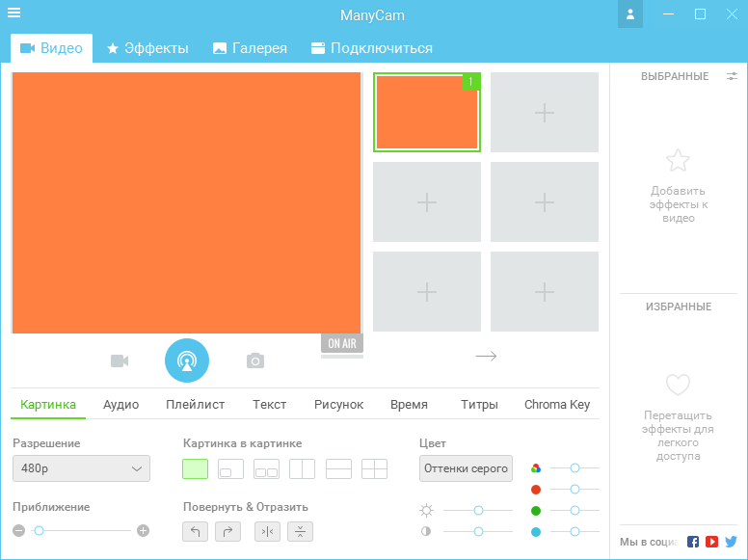Open the Chroma Key tab
This screenshot has width=748, height=560.
click(x=556, y=405)
